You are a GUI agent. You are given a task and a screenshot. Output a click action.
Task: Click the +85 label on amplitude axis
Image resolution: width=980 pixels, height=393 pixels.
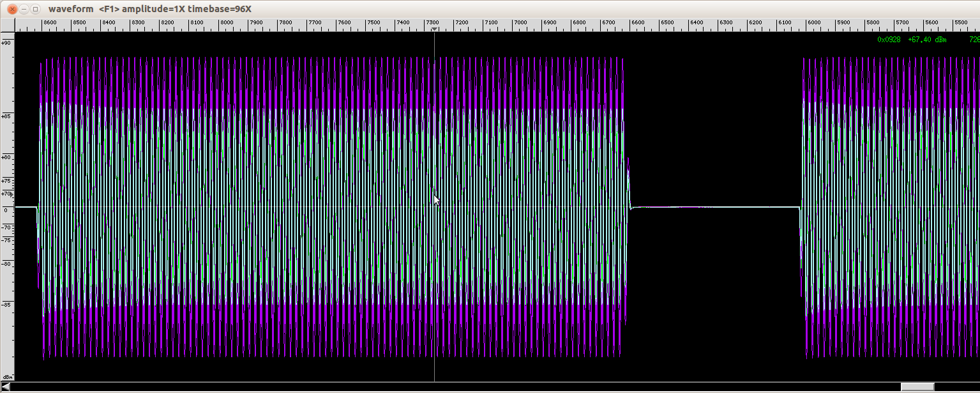tap(6, 116)
